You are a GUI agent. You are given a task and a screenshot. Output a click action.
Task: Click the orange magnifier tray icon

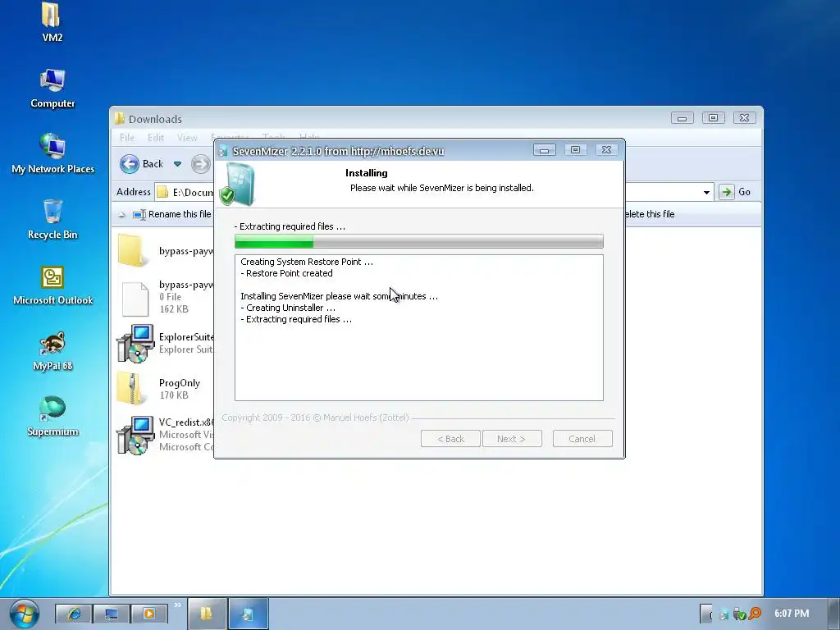coord(756,614)
